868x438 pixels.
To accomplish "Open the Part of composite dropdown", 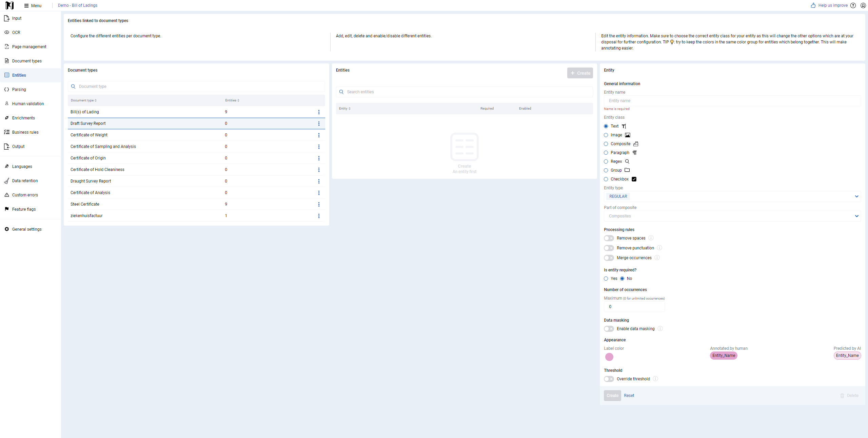I will coord(732,216).
